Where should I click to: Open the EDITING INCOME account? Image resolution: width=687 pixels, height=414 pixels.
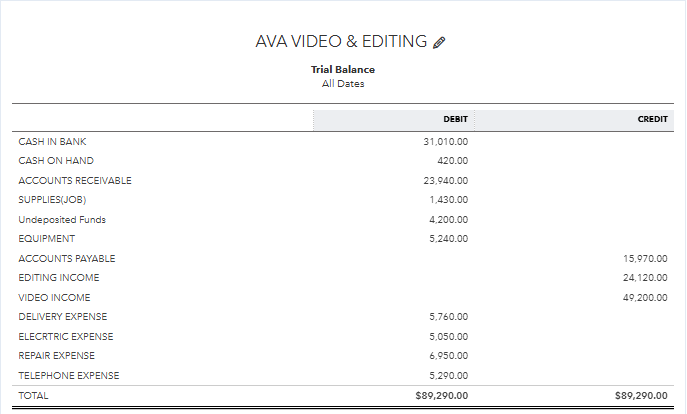[59, 278]
